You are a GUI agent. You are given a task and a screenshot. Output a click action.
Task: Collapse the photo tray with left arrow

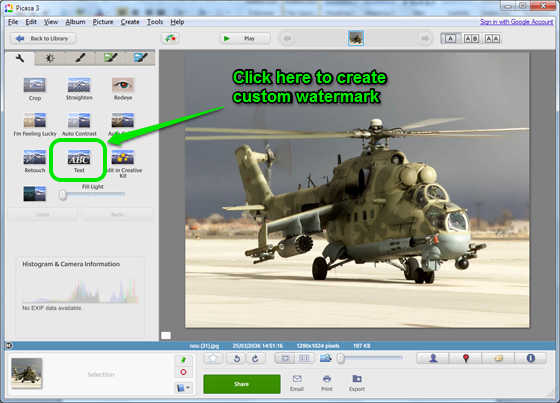(9, 345)
